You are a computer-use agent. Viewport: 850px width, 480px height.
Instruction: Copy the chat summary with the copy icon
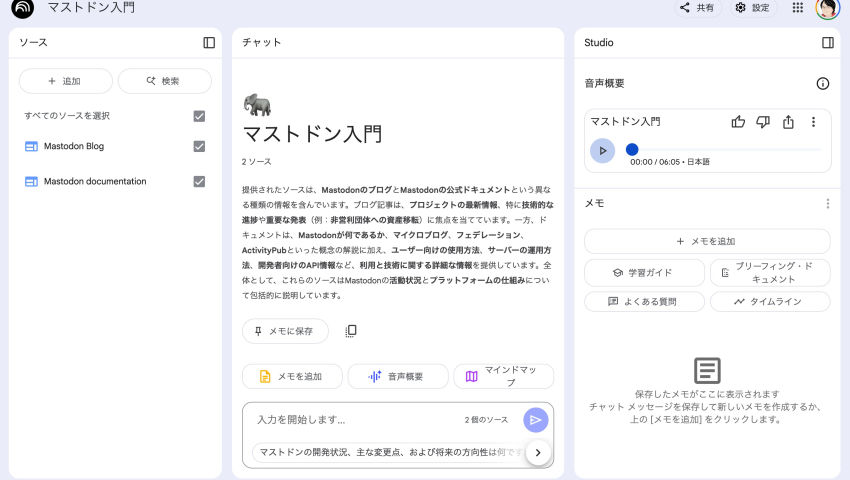click(351, 331)
